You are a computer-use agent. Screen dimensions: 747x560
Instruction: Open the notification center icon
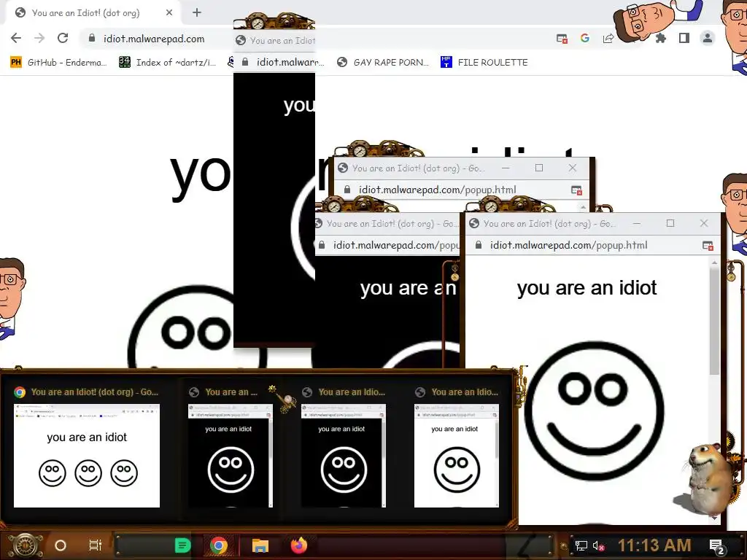(716, 546)
